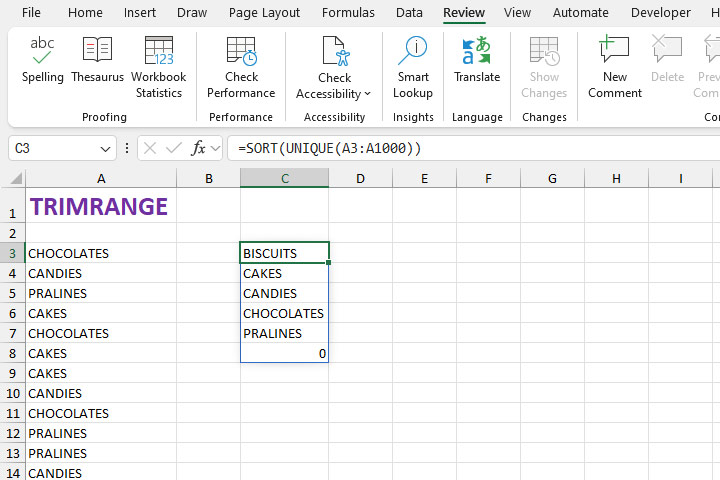Select cell C4 with CAKES

[x=285, y=273]
